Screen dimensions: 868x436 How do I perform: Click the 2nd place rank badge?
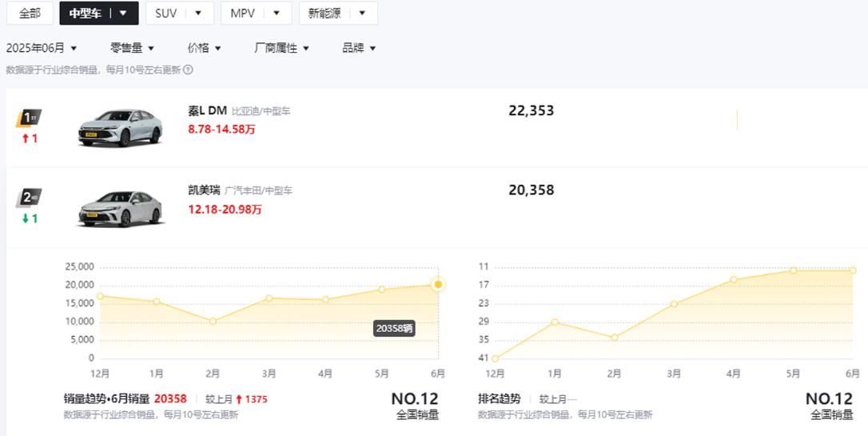tap(29, 198)
